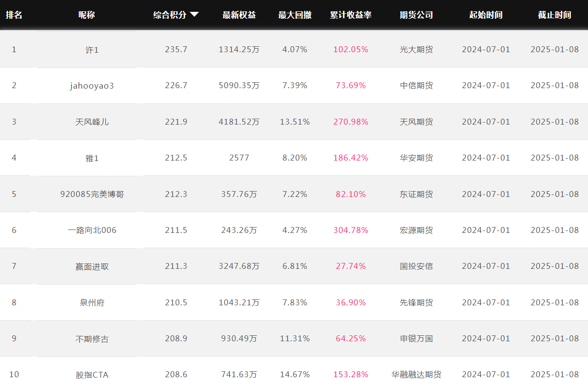Screen dimensions: 588x391
Task: Click company 华融融达期货
Action: pos(416,375)
